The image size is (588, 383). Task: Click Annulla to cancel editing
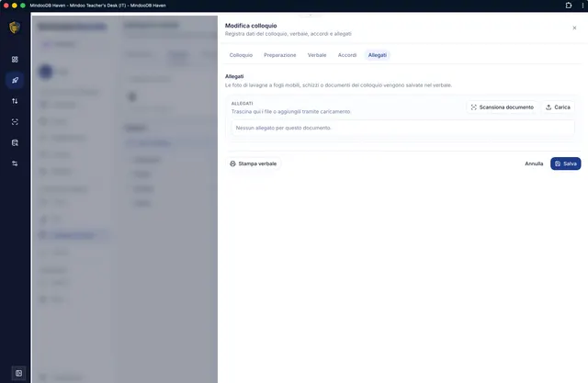pos(534,163)
